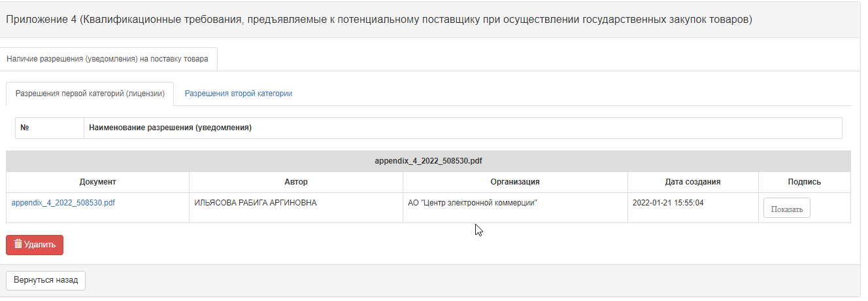Click the red Удалить button
Image resolution: width=868 pixels, height=301 pixels.
[x=35, y=245]
